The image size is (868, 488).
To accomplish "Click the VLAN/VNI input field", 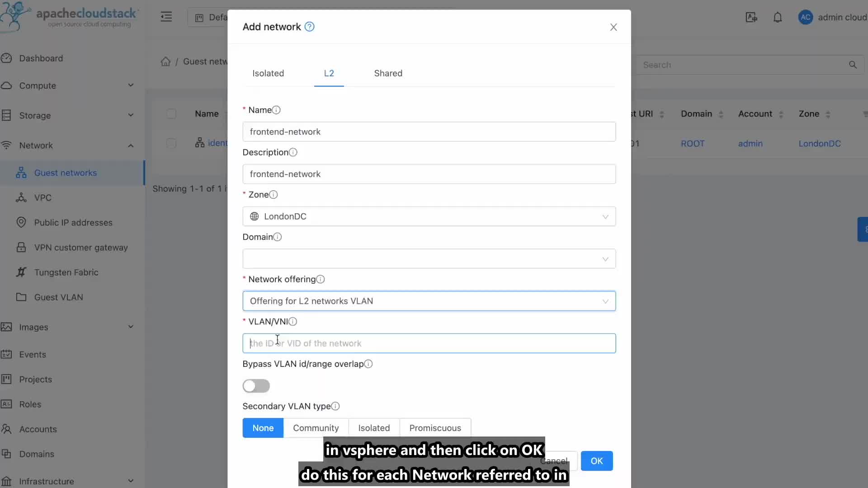I will [429, 343].
